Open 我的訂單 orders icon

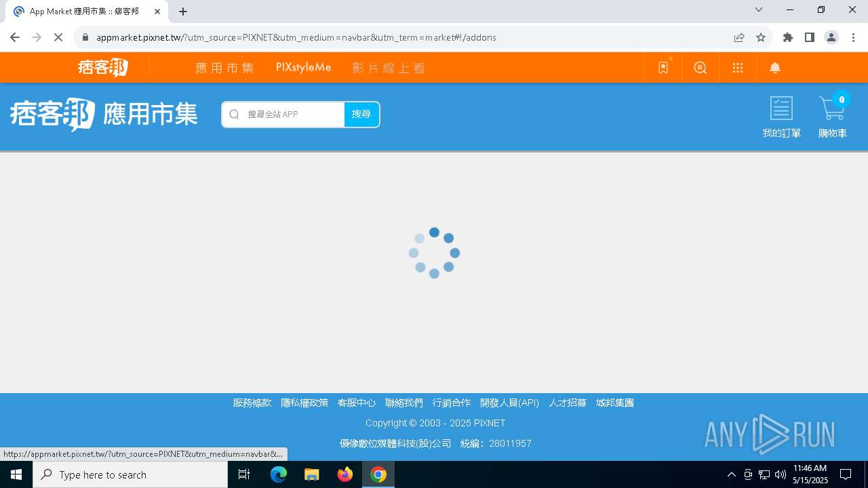[781, 117]
